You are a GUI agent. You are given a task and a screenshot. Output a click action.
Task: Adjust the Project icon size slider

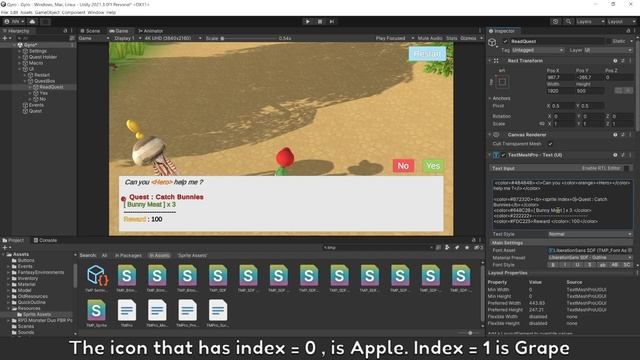(469, 333)
